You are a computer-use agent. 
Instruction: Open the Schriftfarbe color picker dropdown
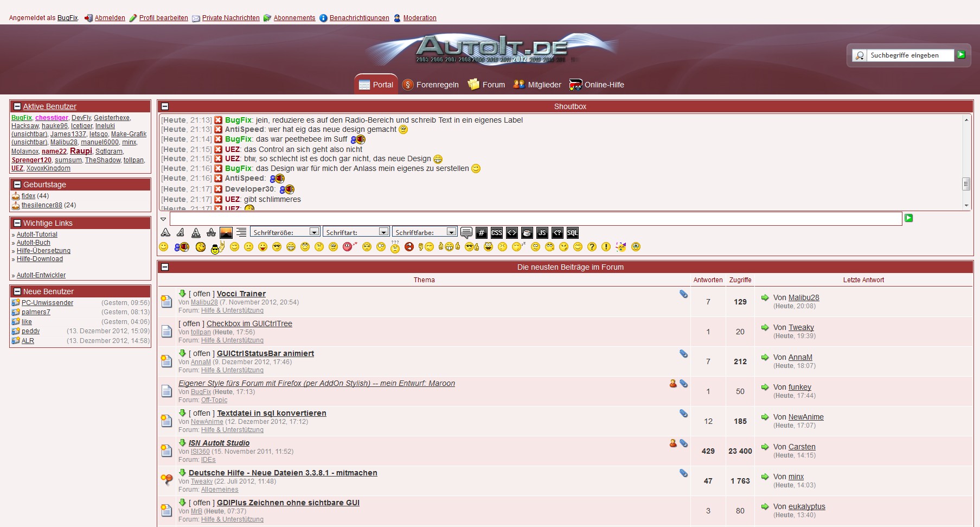point(425,232)
